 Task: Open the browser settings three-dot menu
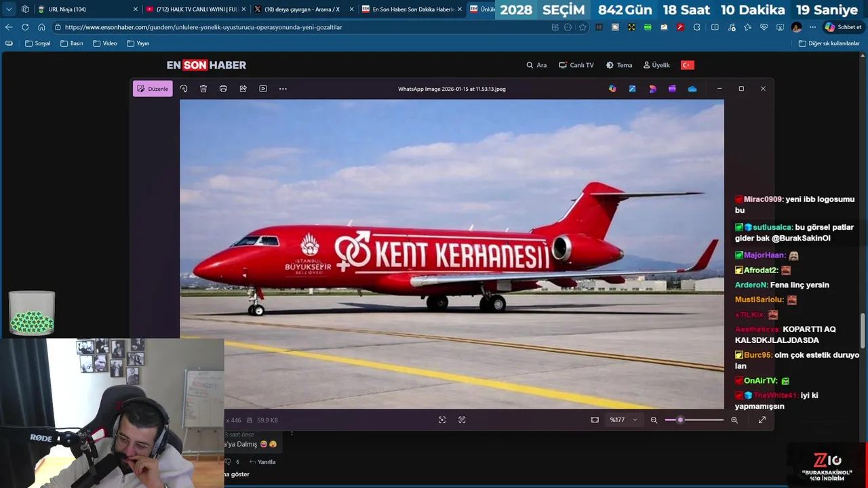pos(812,27)
